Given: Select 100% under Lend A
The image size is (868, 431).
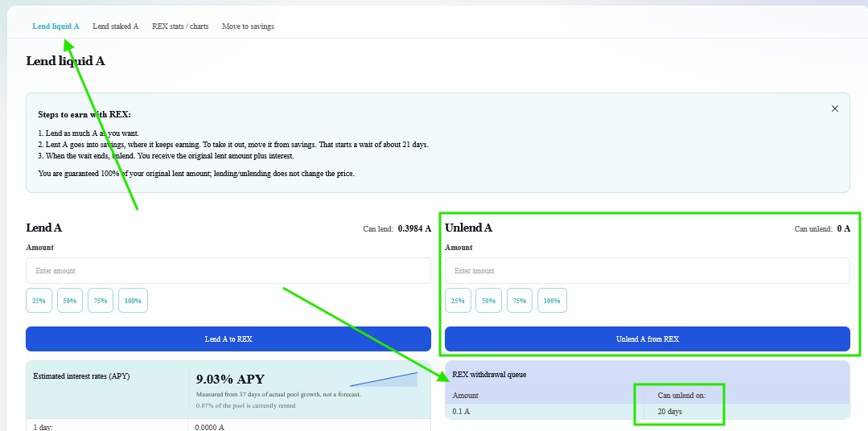Looking at the screenshot, I should 133,301.
